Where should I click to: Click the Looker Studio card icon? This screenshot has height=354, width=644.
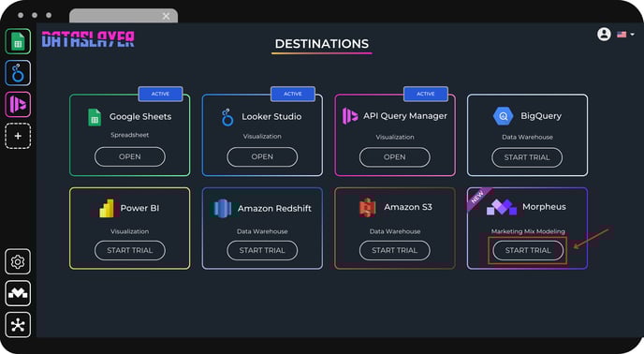click(x=227, y=117)
